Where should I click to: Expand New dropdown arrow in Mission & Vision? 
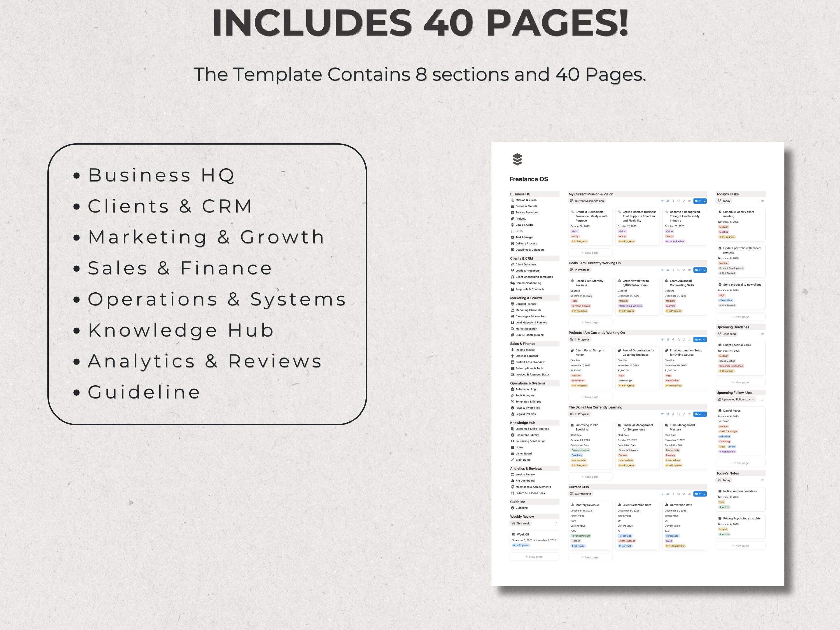pyautogui.click(x=704, y=201)
